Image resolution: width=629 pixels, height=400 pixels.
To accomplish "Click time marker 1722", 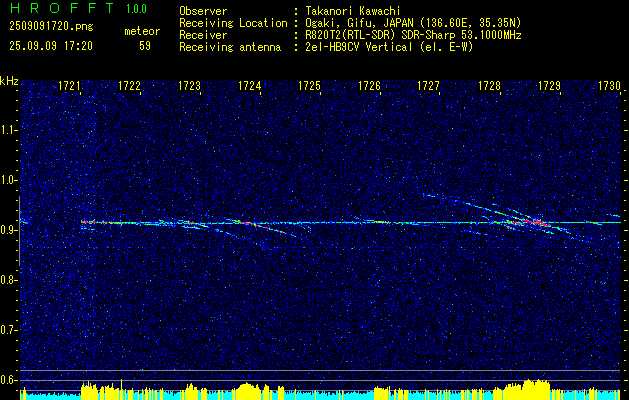I will [129, 85].
